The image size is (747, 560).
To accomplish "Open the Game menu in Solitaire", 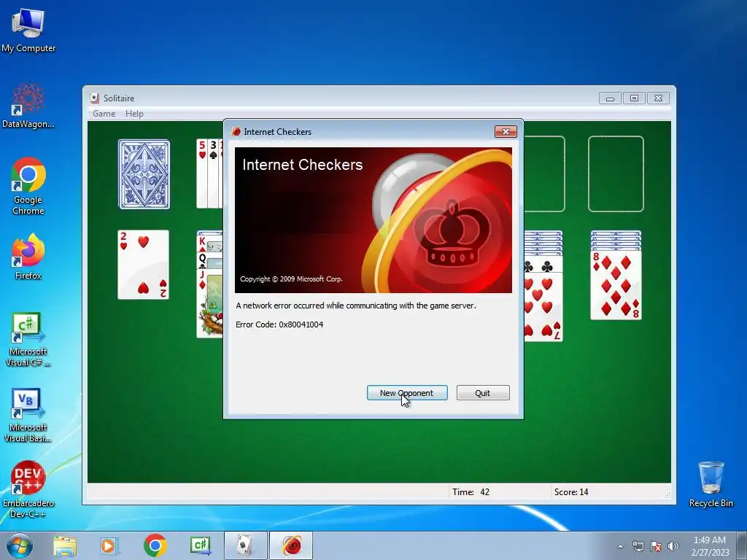I will (104, 113).
